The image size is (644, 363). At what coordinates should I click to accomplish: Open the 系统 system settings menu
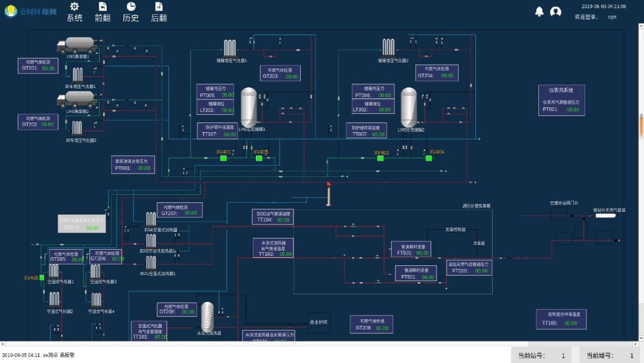[x=74, y=12]
